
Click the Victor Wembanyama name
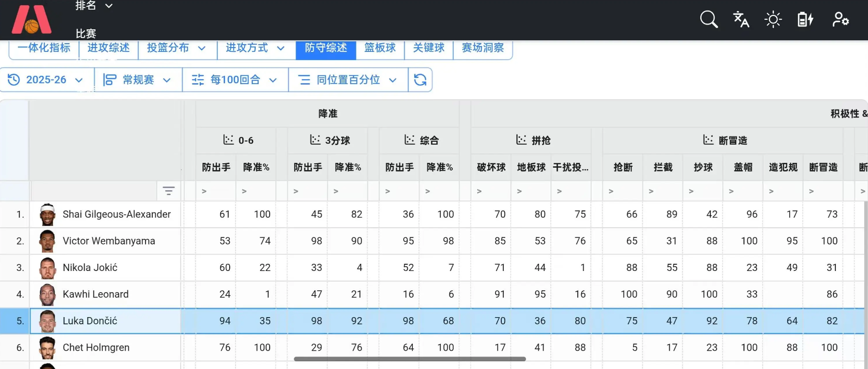(x=109, y=241)
